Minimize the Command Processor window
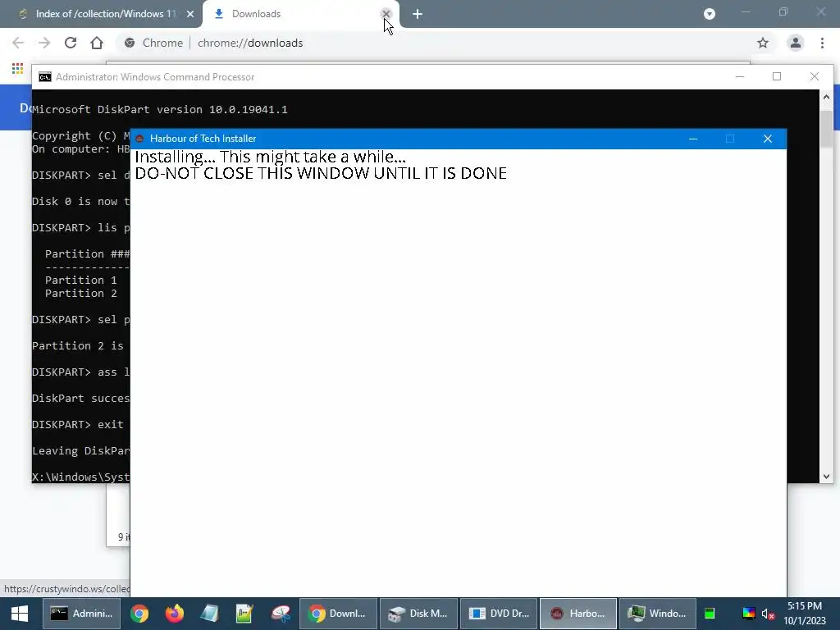Viewport: 840px width, 630px height. [740, 76]
